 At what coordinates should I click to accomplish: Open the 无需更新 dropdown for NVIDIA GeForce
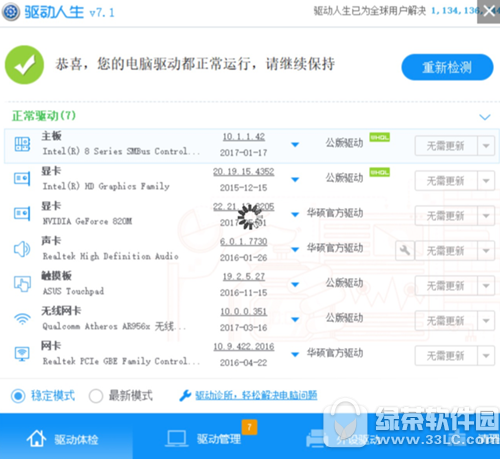click(486, 216)
